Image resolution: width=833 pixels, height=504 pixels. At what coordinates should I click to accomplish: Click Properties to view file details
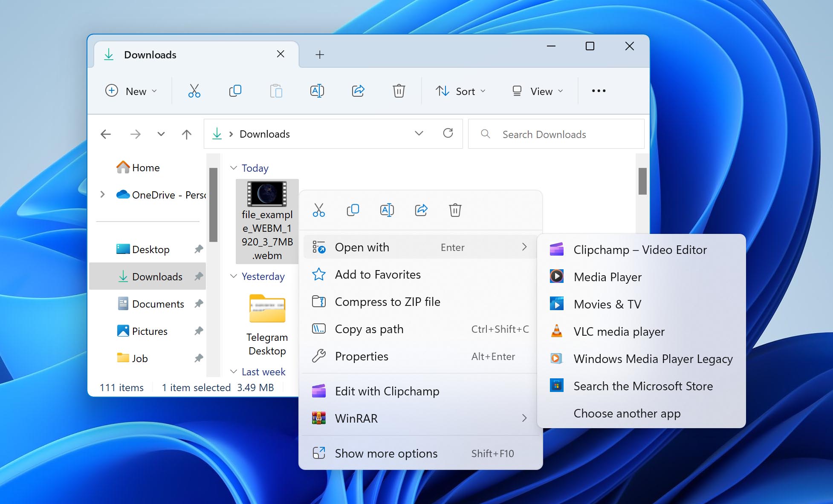(361, 356)
